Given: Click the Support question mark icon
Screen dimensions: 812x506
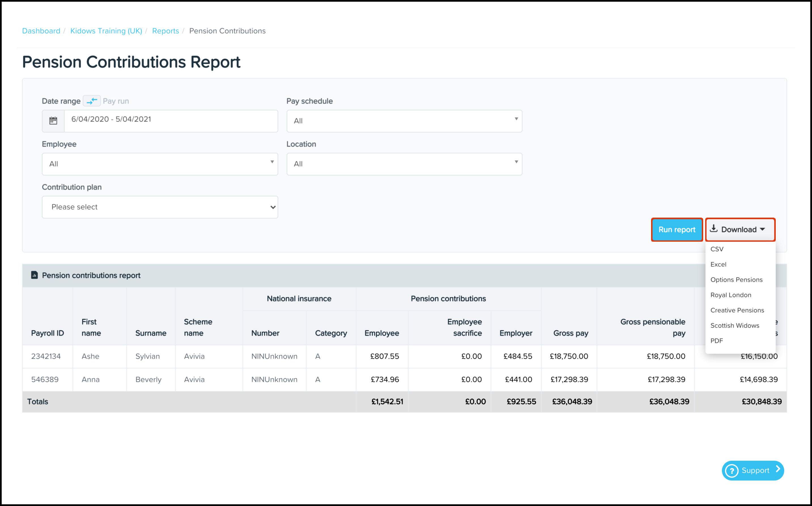Looking at the screenshot, I should (x=732, y=471).
